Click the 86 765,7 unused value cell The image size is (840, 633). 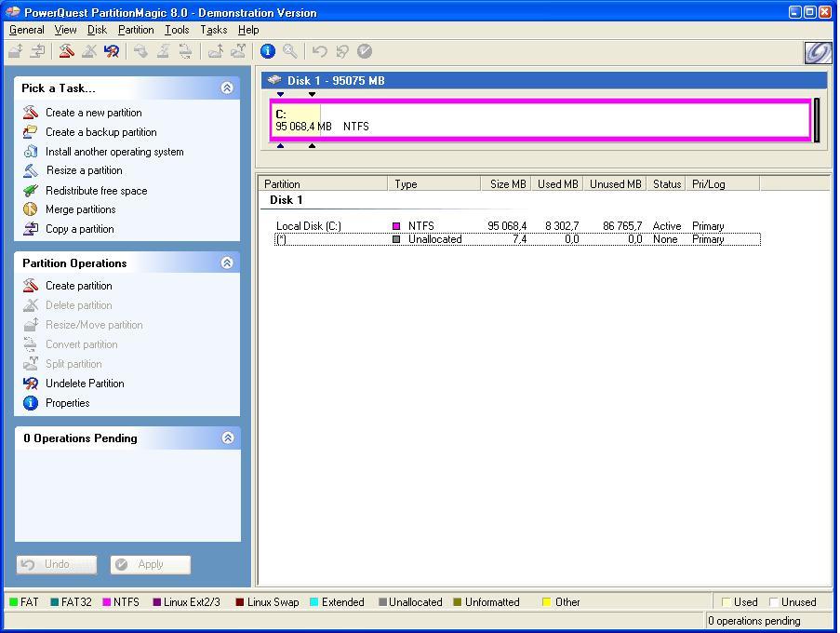click(622, 226)
